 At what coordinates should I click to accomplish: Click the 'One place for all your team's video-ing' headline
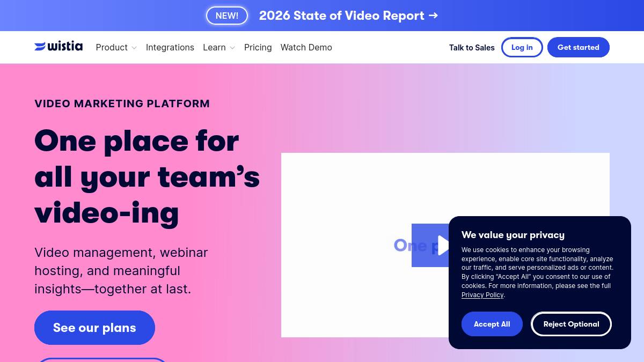point(147,177)
